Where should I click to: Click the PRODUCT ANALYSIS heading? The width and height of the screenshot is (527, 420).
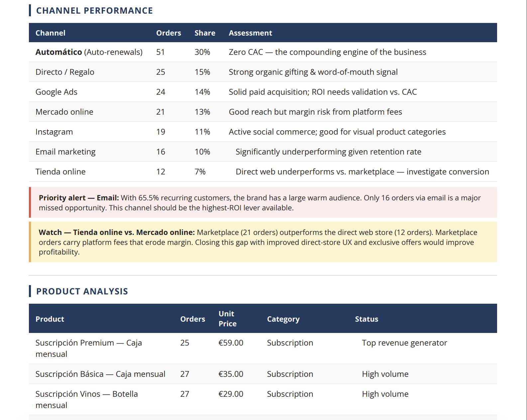(x=82, y=291)
